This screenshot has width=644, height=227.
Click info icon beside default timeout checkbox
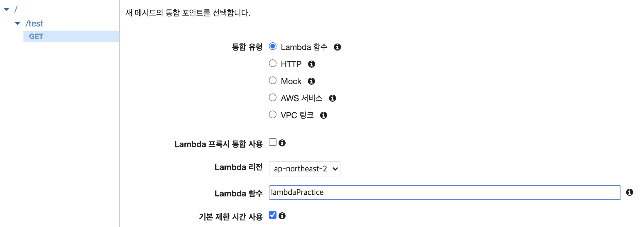coord(282,216)
